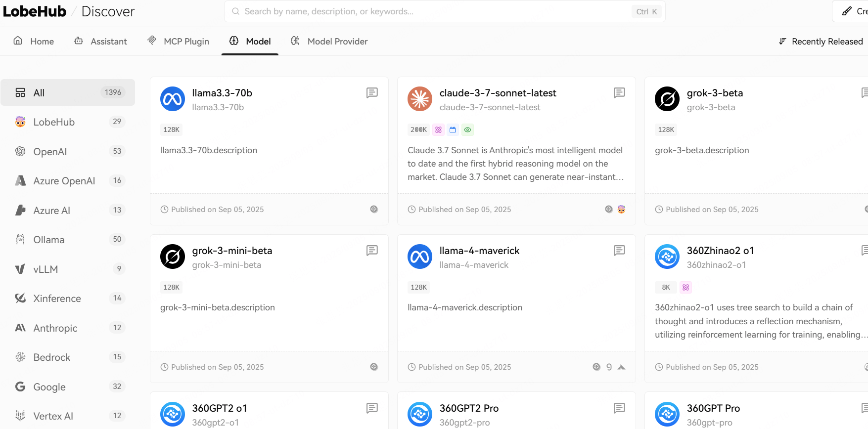The width and height of the screenshot is (868, 429).
Task: Click the 128K tag on llama-4-maverick card
Action: coord(418,287)
